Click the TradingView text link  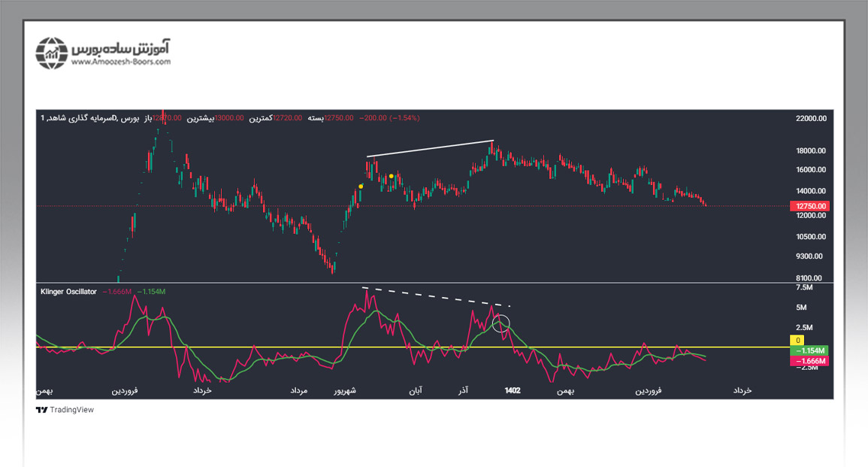72,410
